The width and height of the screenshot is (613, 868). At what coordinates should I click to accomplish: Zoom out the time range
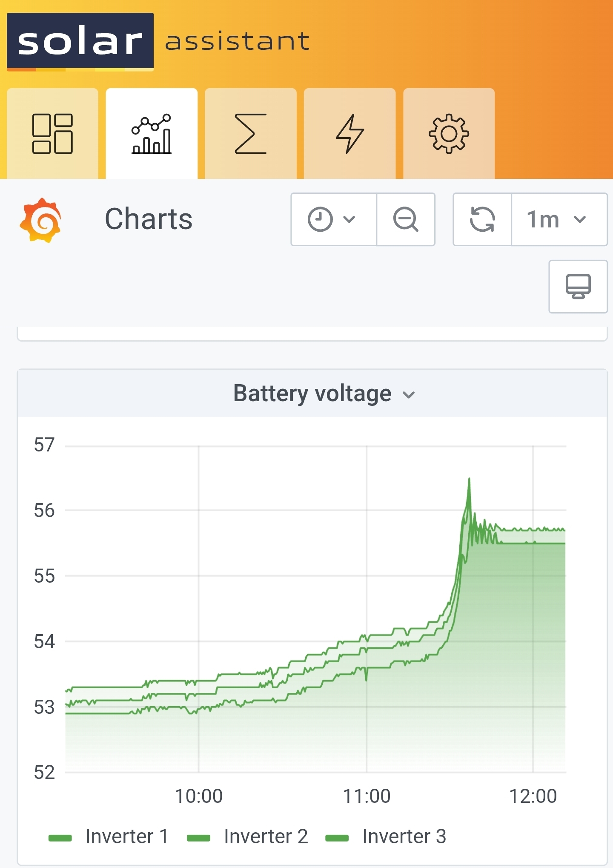(406, 219)
